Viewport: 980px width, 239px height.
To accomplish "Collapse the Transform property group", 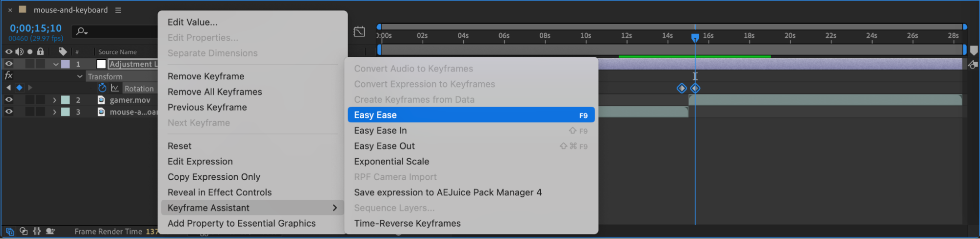I will pyautogui.click(x=80, y=76).
